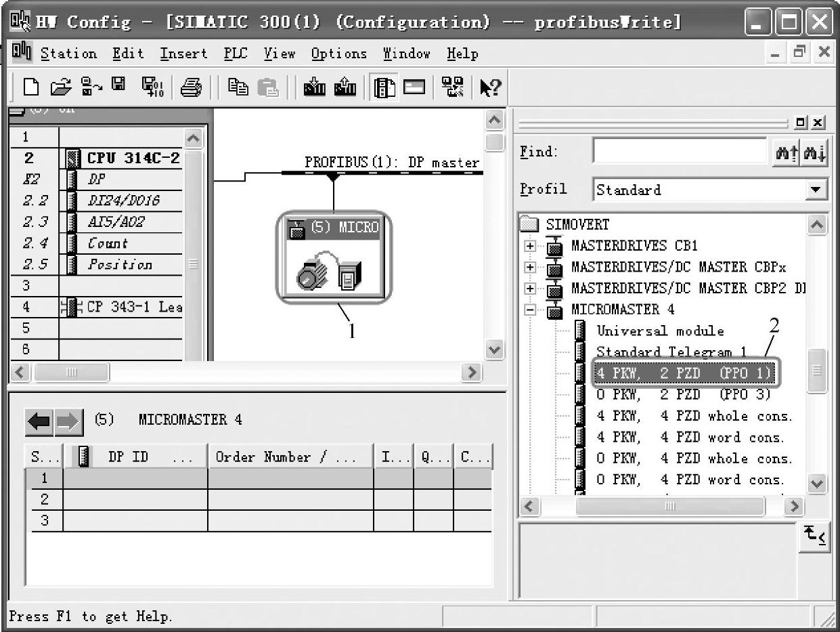This screenshot has width=840, height=632.
Task: Click the Find input field
Action: coord(680,152)
